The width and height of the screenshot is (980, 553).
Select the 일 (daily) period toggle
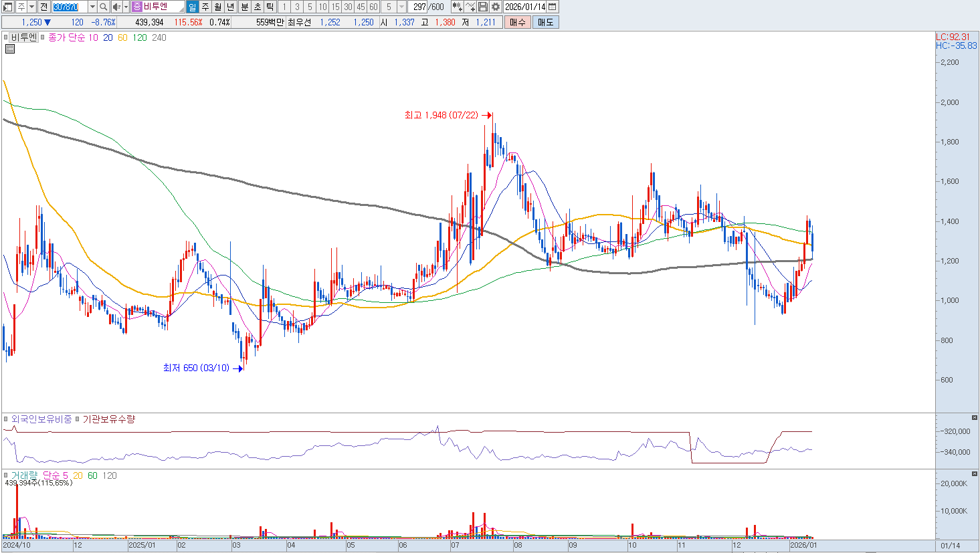(193, 7)
